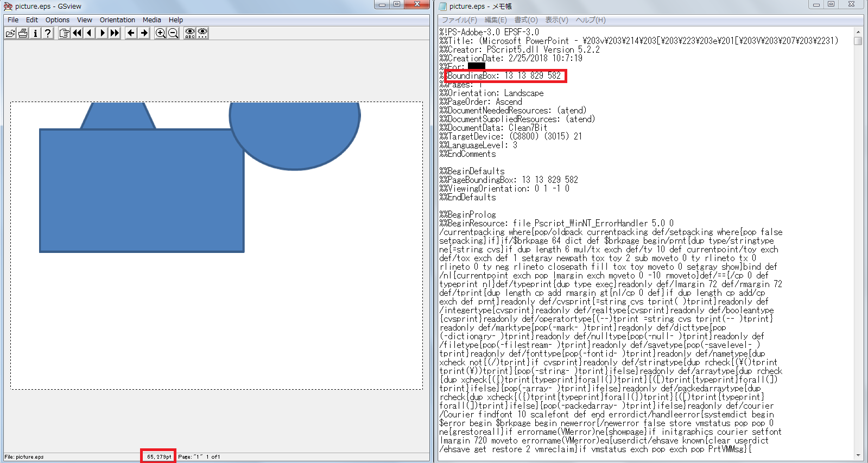Click the '%%BeginDefaults' line
The image size is (868, 463).
(472, 171)
